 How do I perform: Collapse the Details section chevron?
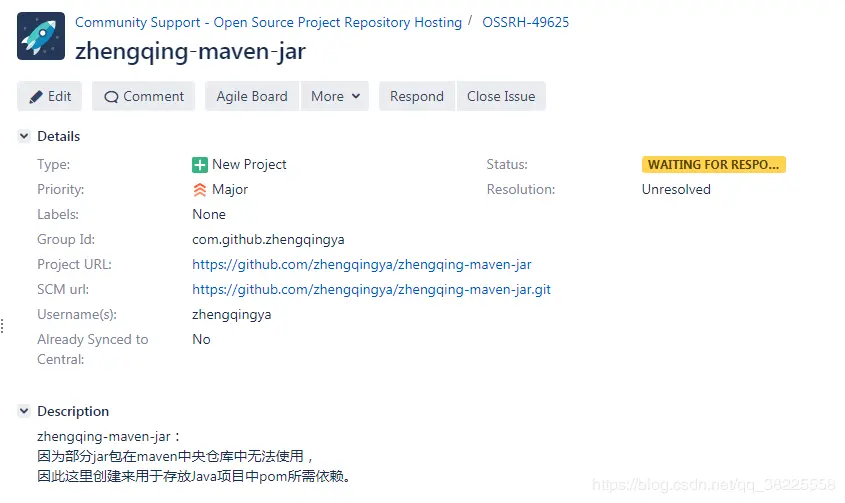pos(24,136)
